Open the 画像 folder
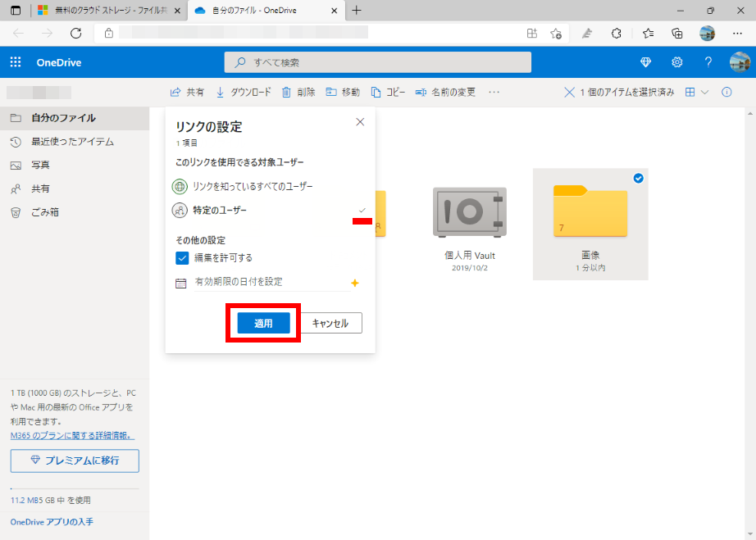The image size is (756, 540). (590, 225)
